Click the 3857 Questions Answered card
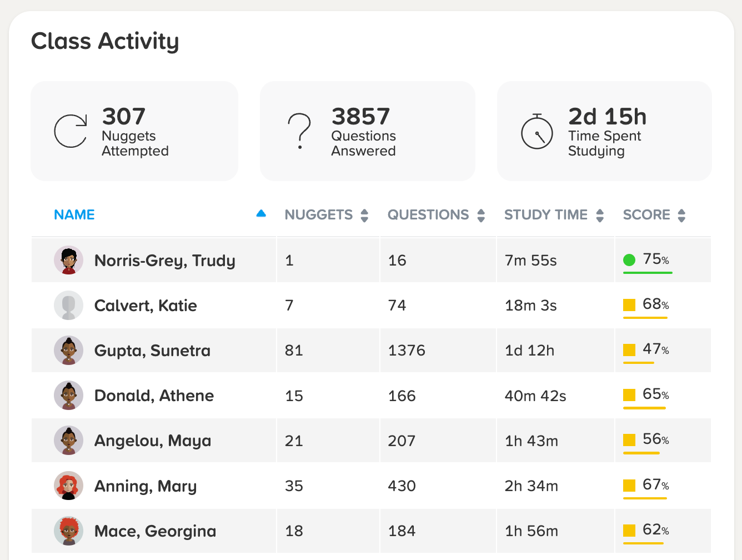742x560 pixels. click(x=368, y=131)
